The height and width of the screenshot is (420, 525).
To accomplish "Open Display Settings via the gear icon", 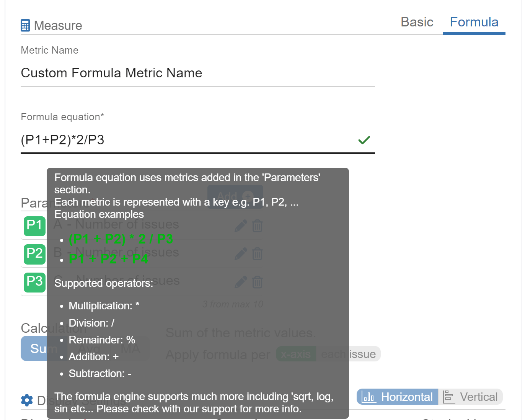I will pos(27,400).
